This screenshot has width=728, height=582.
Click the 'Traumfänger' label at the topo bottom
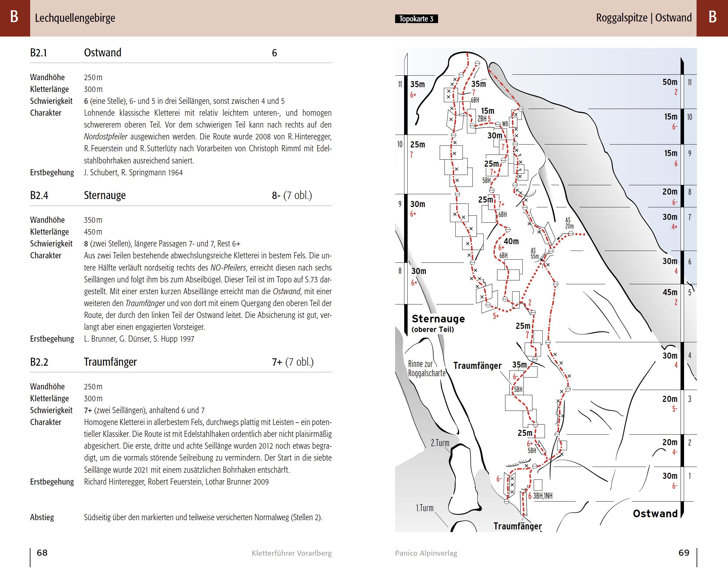pyautogui.click(x=518, y=526)
